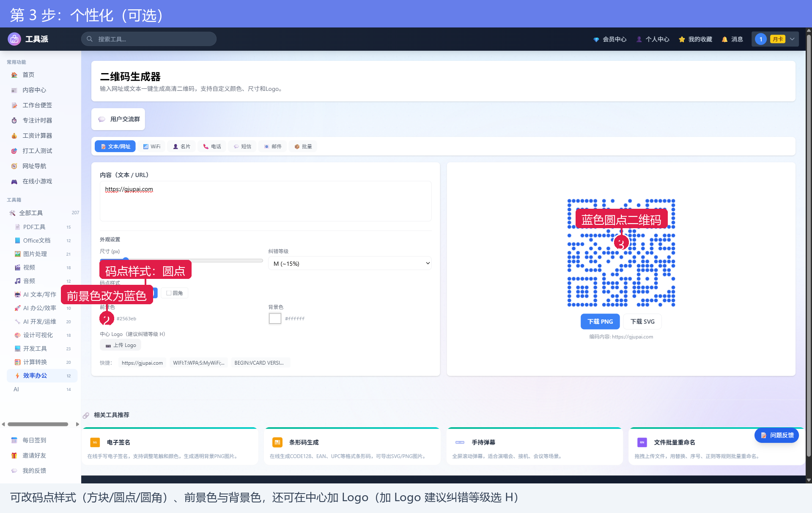This screenshot has width=812, height=513.
Task: Open 条形码生成 tool card icon
Action: tap(277, 442)
